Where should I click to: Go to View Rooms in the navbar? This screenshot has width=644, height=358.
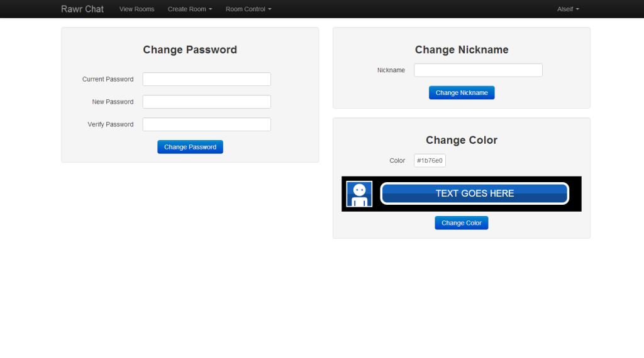click(x=136, y=9)
